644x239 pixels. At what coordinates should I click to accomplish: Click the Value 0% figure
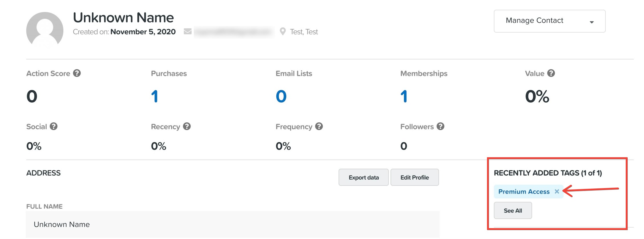click(x=537, y=96)
